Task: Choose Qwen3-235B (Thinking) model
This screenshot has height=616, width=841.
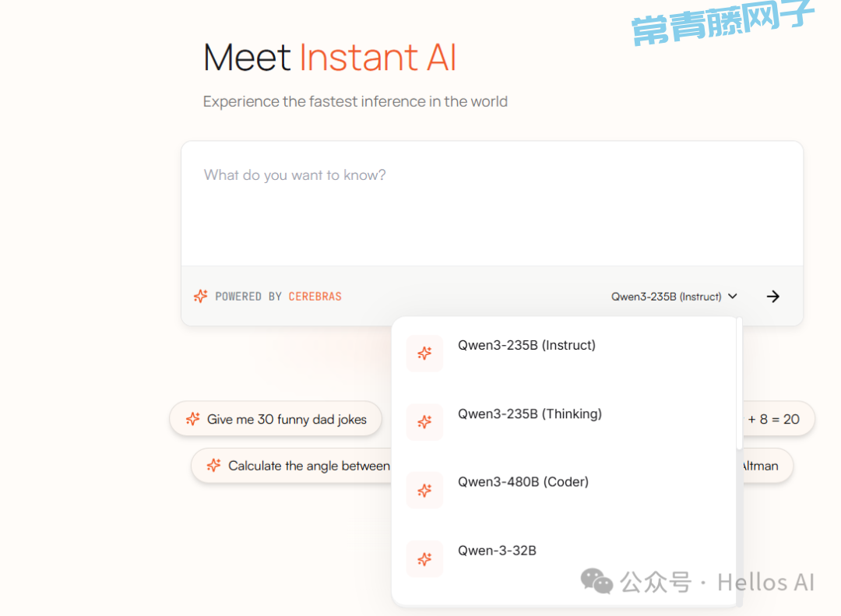Action: point(530,414)
